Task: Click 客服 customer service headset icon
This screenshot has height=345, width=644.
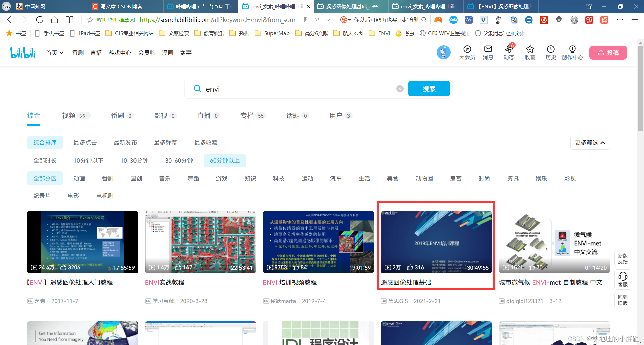Action: click(x=623, y=279)
